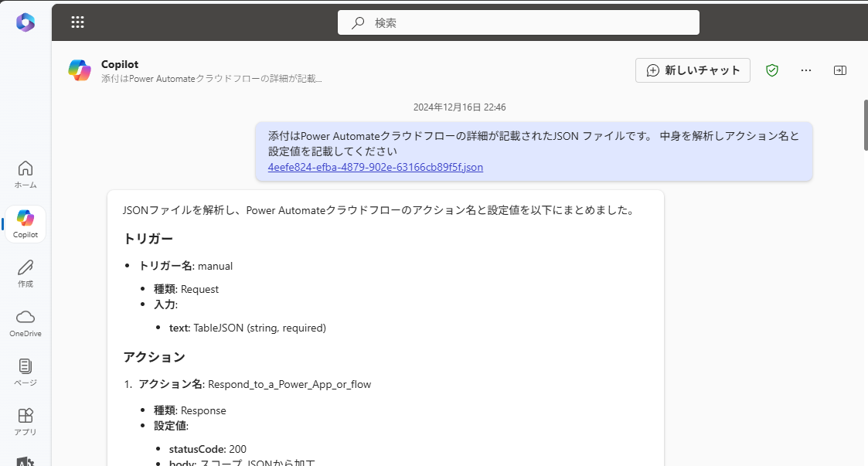Click the user prompt message bubble

pyautogui.click(x=533, y=151)
